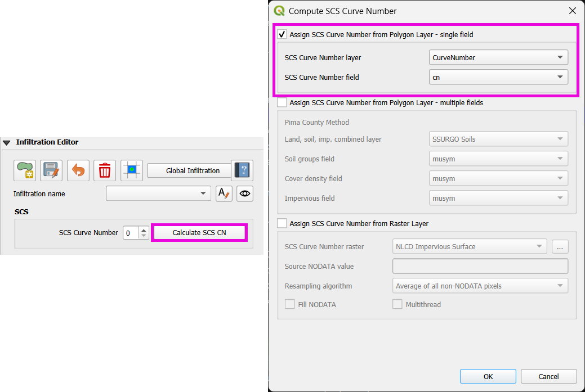Enable Assign SCS Curve Number multiple fields
Image resolution: width=585 pixels, height=392 pixels.
pyautogui.click(x=282, y=103)
